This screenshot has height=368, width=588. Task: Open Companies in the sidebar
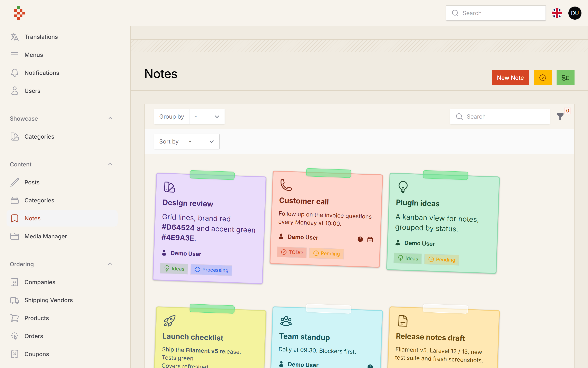click(x=62, y=282)
